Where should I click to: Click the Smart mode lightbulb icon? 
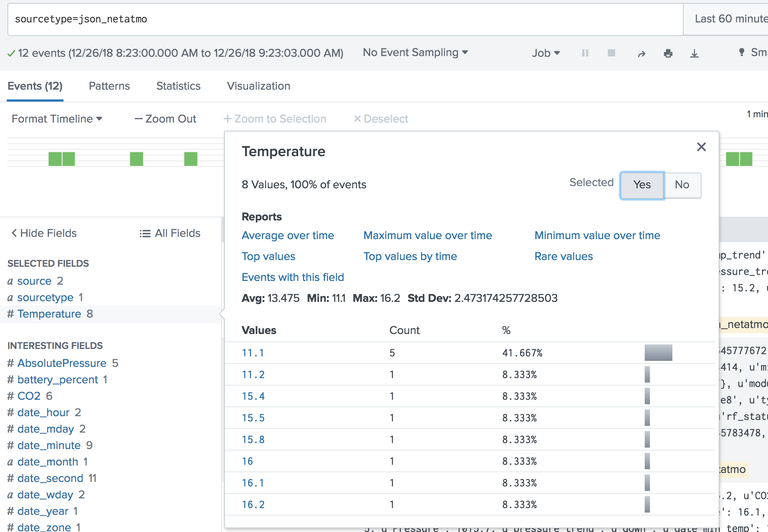coord(741,52)
